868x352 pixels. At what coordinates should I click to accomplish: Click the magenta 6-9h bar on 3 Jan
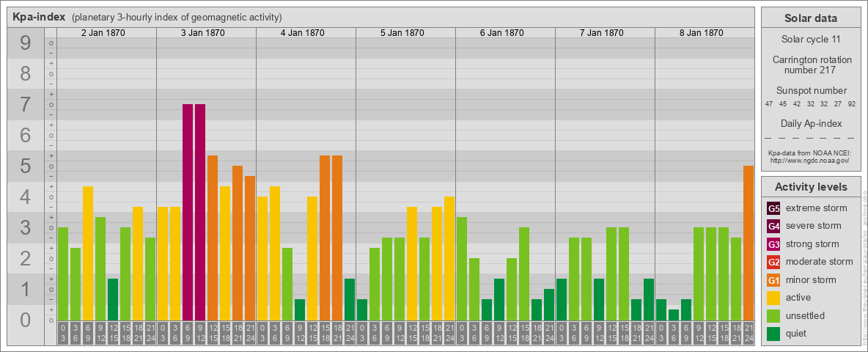(x=188, y=213)
